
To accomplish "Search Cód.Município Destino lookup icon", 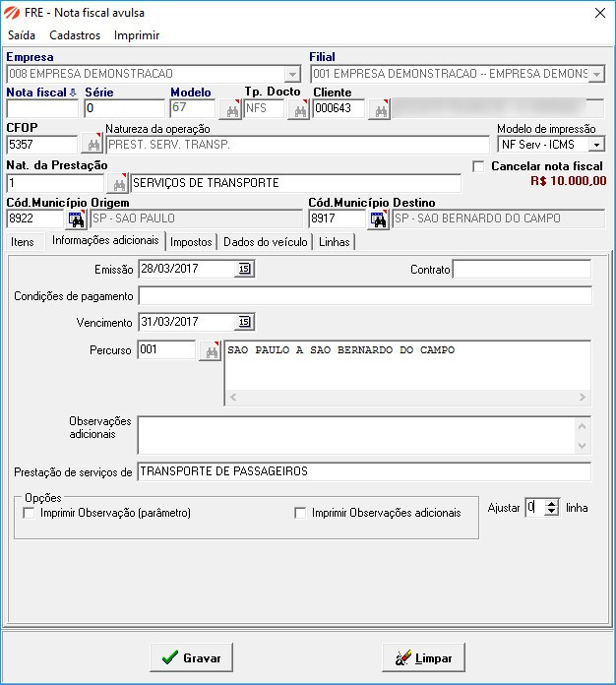I will (x=378, y=218).
